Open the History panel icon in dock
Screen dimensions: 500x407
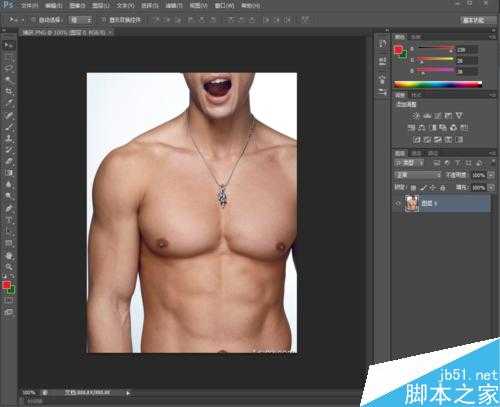point(382,44)
